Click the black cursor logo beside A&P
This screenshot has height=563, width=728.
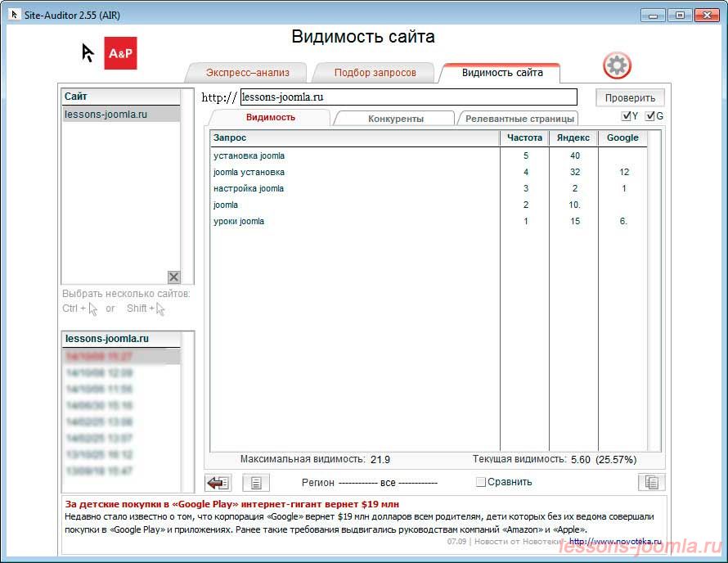click(88, 52)
